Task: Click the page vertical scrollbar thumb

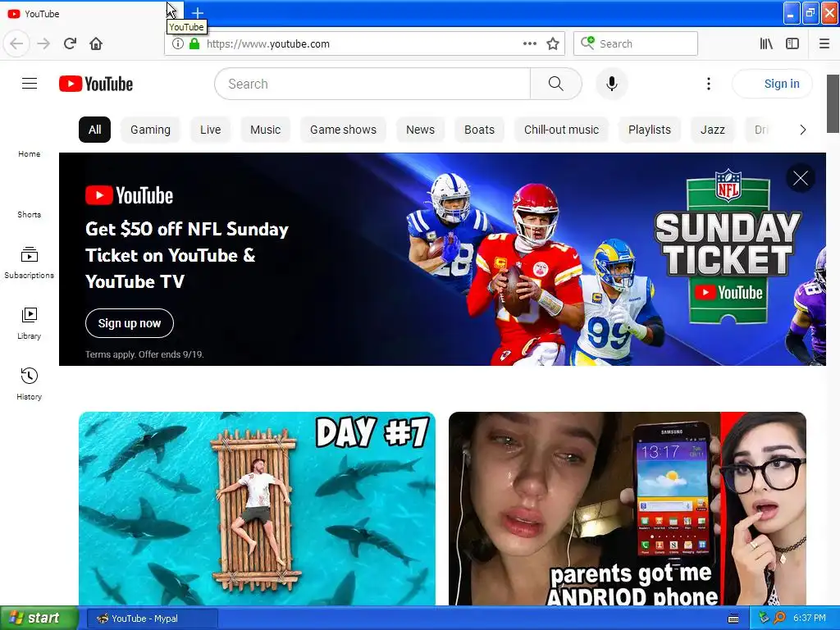Action: [x=833, y=103]
